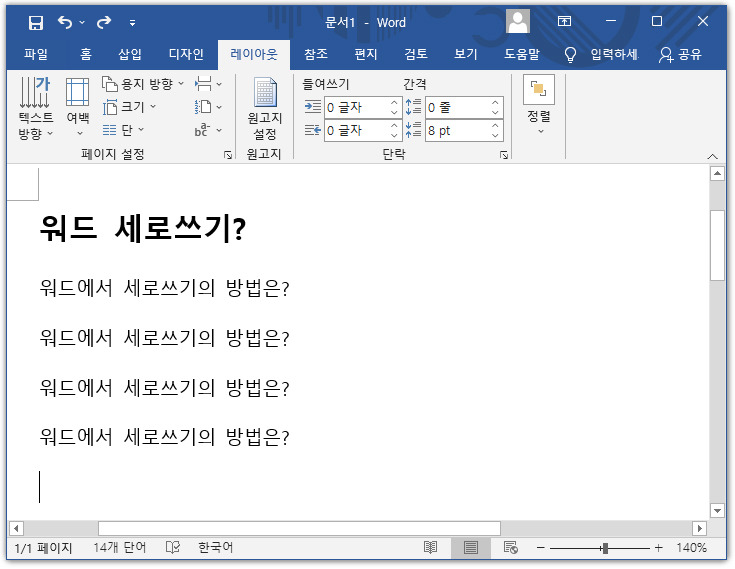Decrease spacing before paragraph
This screenshot has height=569, width=735.
point(495,112)
